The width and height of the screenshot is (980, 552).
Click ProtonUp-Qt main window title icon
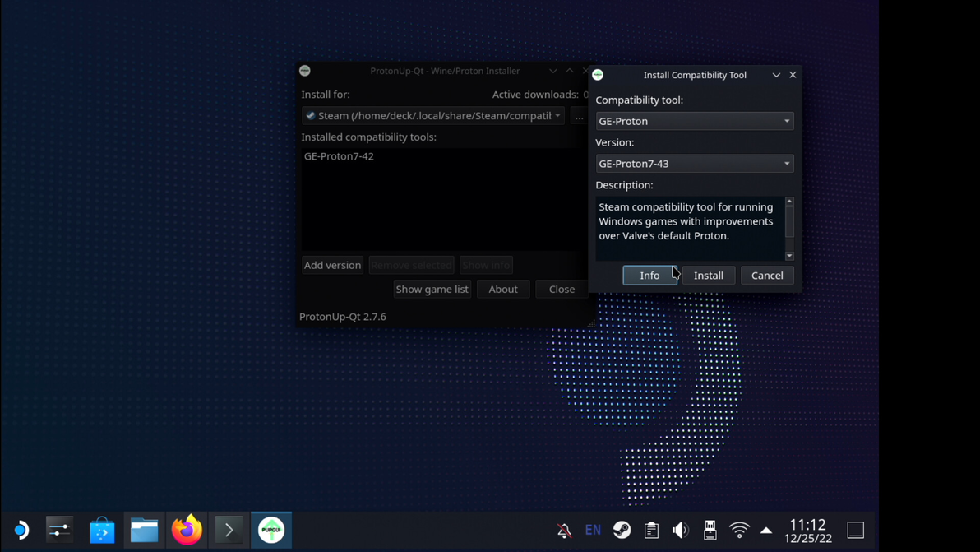(304, 71)
